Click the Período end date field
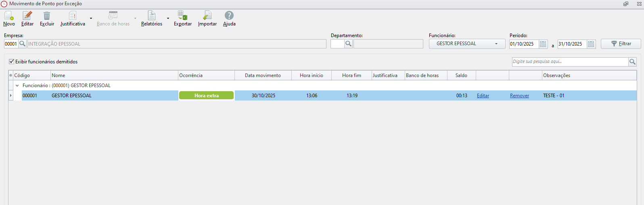 [572, 44]
